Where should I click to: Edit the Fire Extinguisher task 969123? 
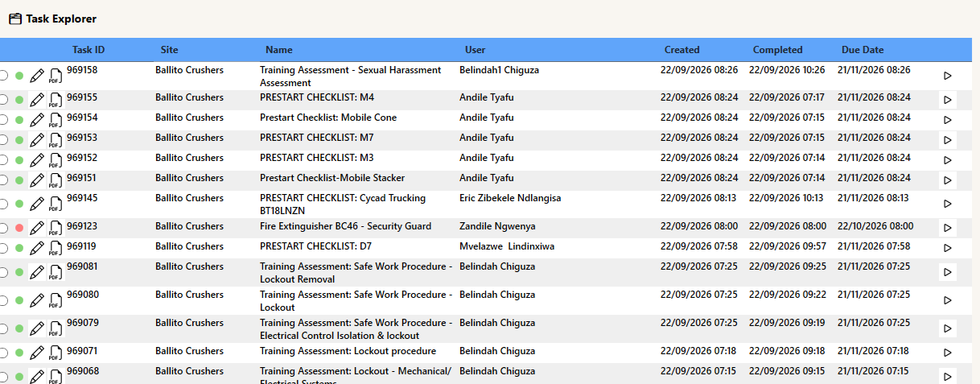point(37,229)
